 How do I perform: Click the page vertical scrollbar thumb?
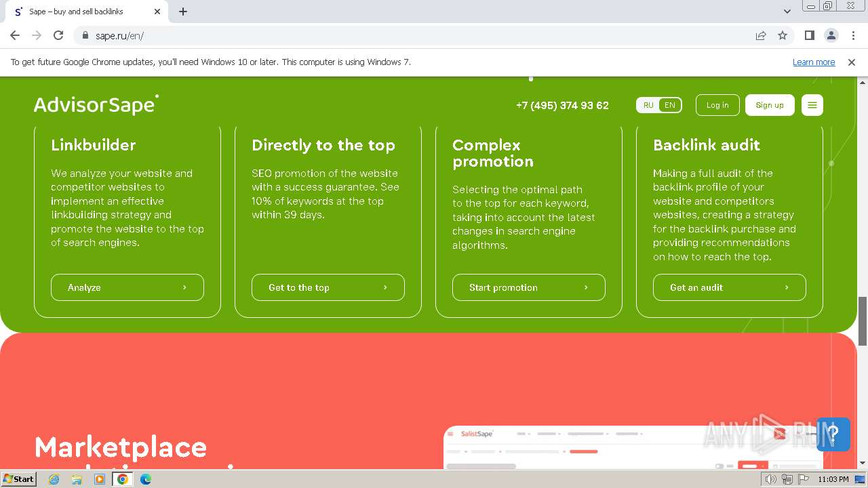[x=863, y=321]
